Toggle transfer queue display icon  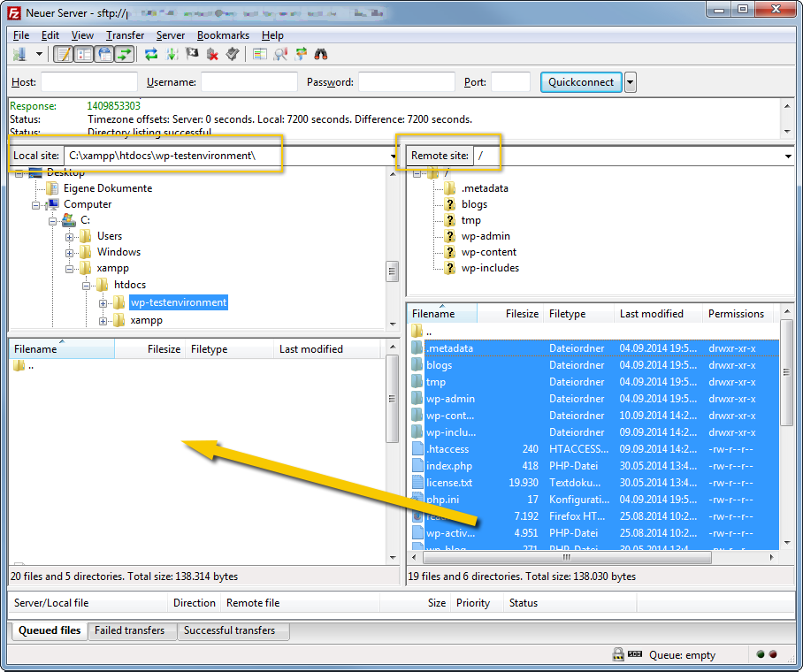point(125,54)
